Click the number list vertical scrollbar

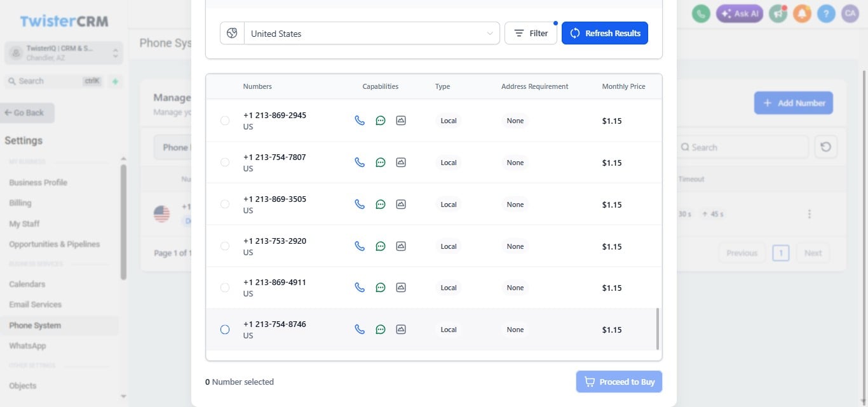point(658,329)
